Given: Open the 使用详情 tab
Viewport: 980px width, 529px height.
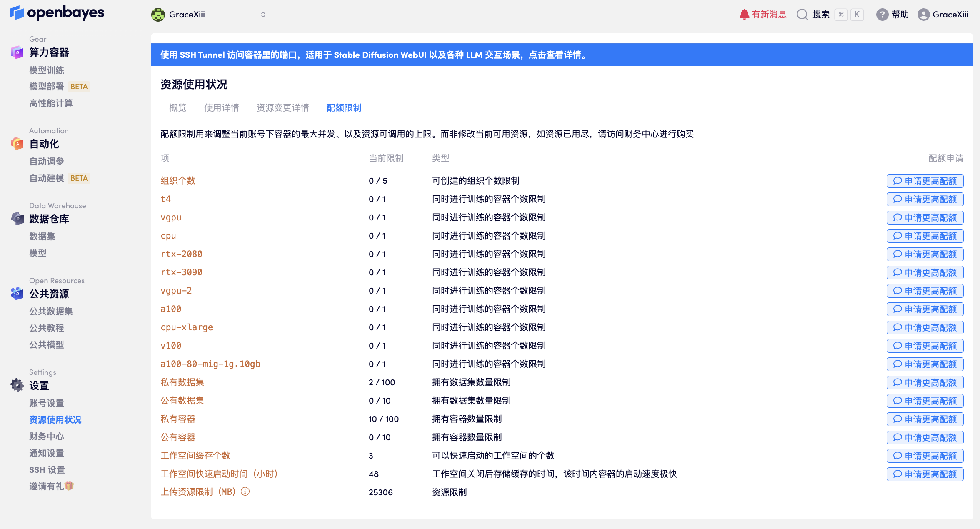Looking at the screenshot, I should (221, 108).
